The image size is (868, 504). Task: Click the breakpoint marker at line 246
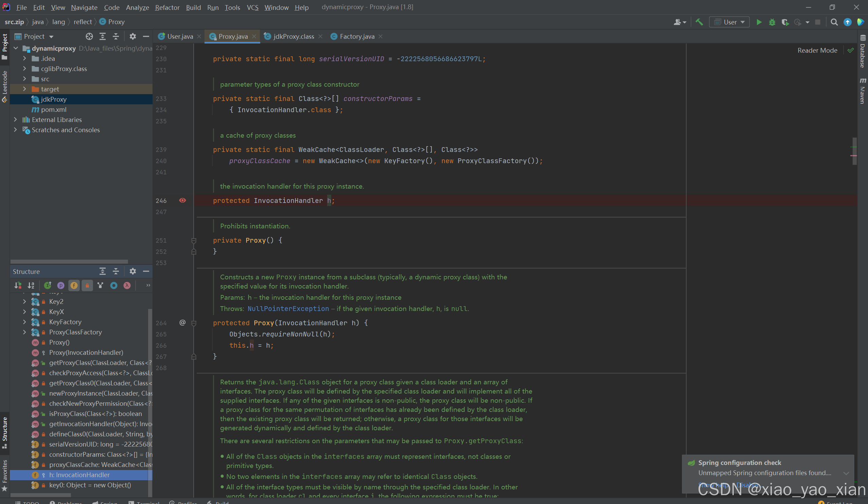coord(182,201)
